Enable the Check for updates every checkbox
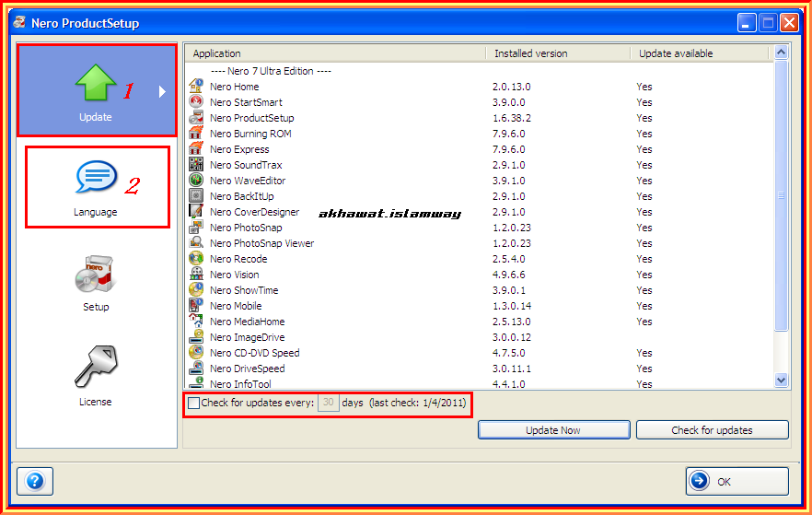The image size is (812, 515). coord(193,404)
